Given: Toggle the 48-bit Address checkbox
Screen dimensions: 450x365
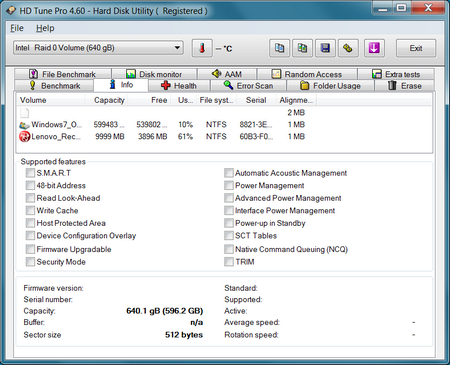Looking at the screenshot, I should 30,185.
